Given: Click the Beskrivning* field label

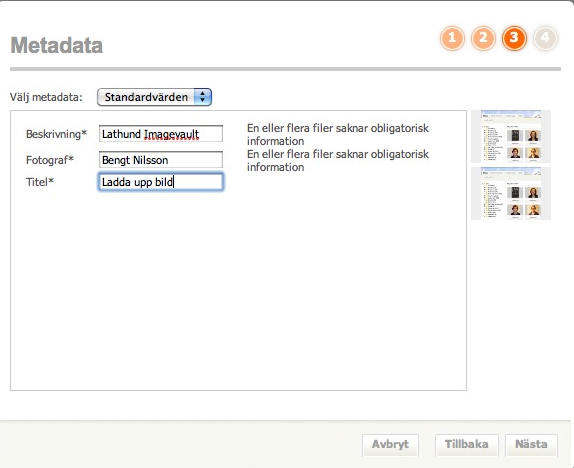Looking at the screenshot, I should pyautogui.click(x=56, y=134).
